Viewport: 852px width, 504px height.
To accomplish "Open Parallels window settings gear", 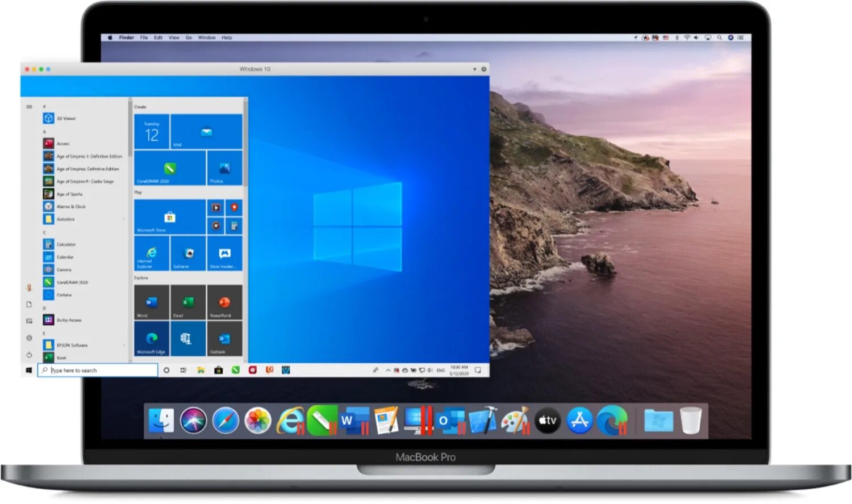I will [x=484, y=69].
